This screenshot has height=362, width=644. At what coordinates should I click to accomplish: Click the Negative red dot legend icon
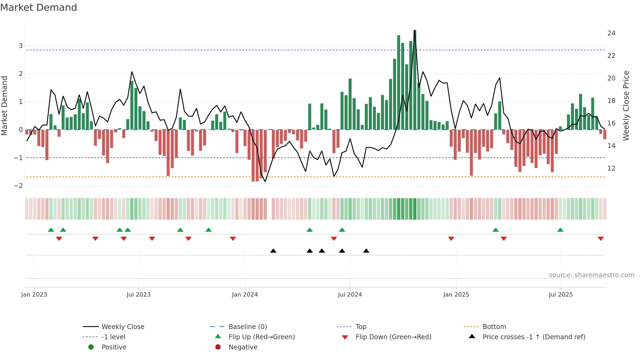[x=218, y=347]
